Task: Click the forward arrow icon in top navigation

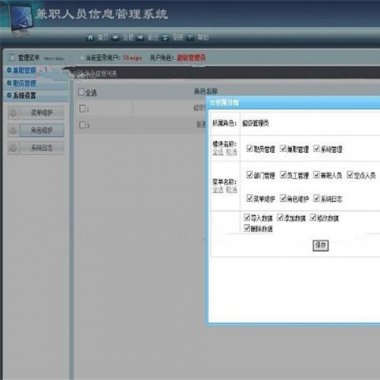Action: 140,37
